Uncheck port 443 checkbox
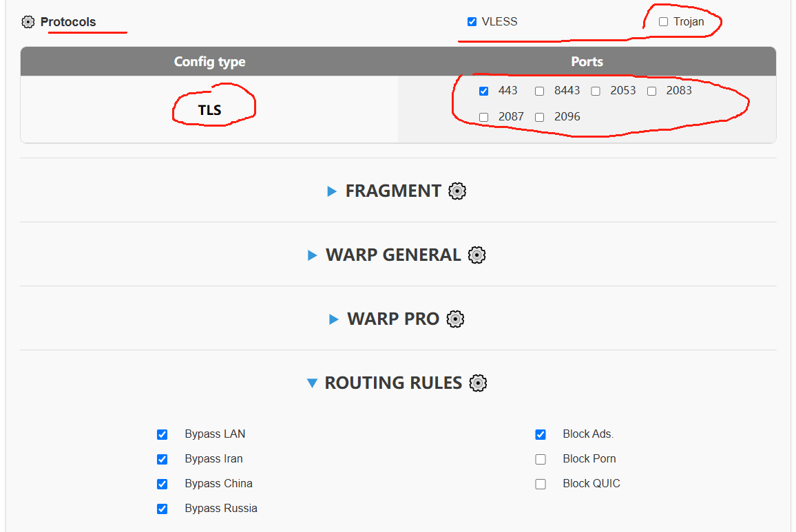Viewport: 796px width, 532px height. tap(483, 91)
